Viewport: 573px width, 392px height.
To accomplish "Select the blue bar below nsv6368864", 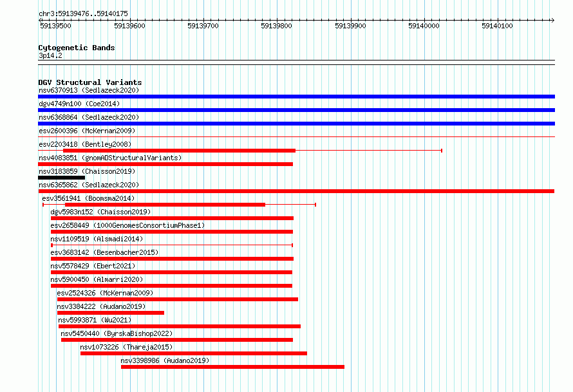I will pos(296,124).
